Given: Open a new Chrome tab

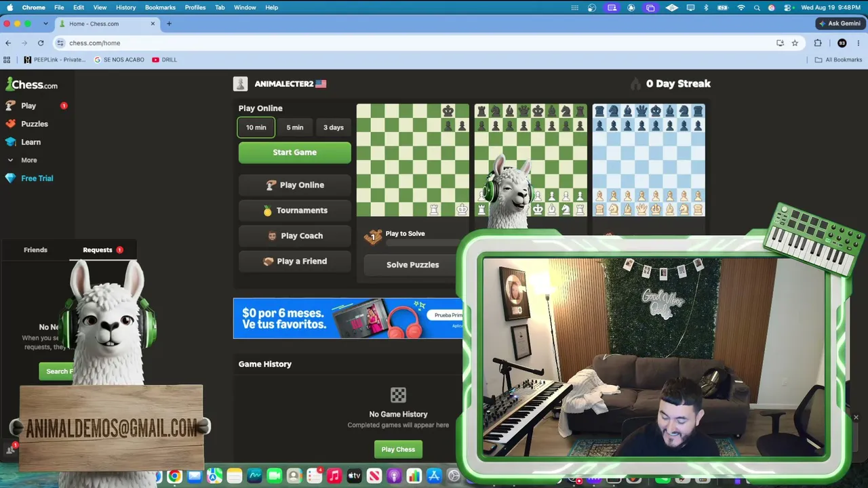Looking at the screenshot, I should 169,24.
